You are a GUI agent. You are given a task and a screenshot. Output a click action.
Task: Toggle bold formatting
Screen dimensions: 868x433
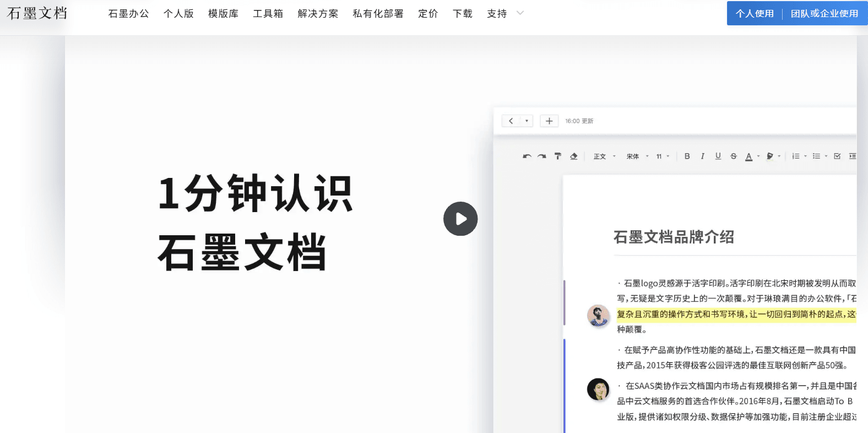(x=687, y=156)
